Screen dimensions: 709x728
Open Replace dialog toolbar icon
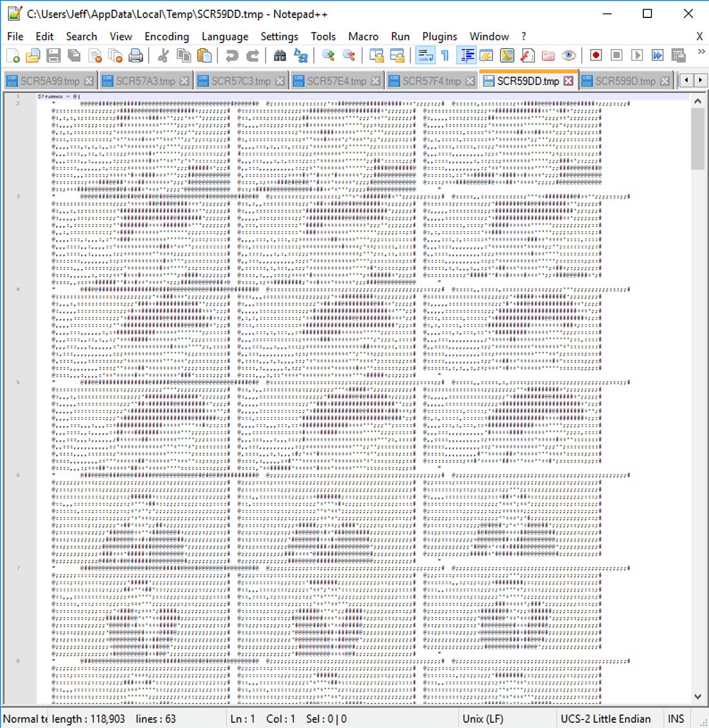coord(300,55)
